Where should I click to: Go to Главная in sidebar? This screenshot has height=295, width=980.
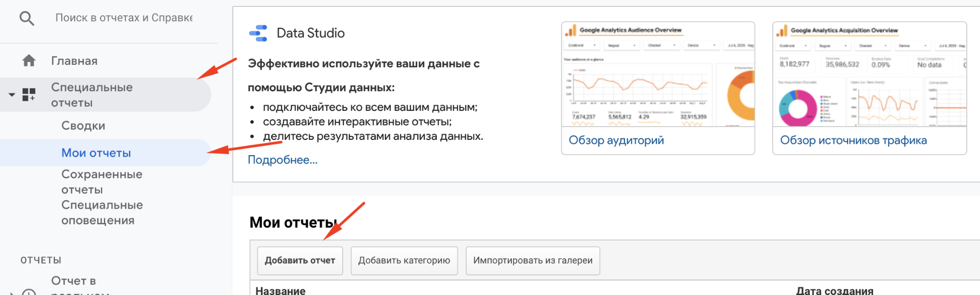click(75, 61)
